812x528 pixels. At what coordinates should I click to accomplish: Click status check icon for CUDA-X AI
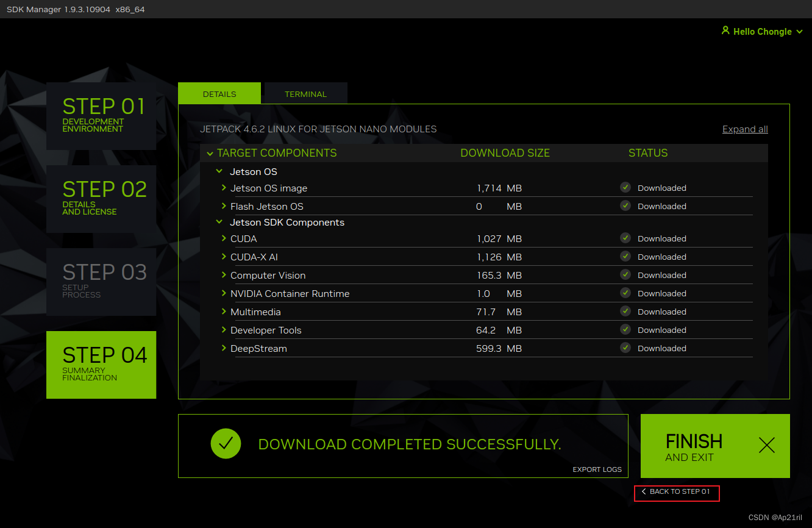point(625,256)
